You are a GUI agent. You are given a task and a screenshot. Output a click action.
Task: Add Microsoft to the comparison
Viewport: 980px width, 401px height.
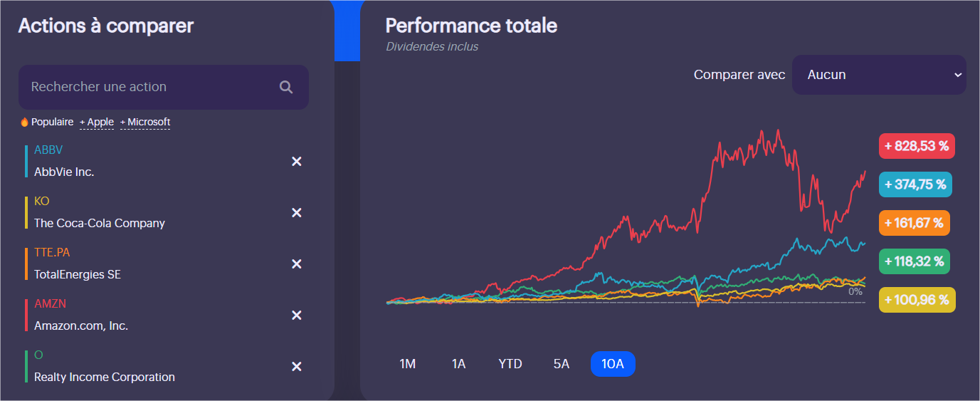click(145, 123)
